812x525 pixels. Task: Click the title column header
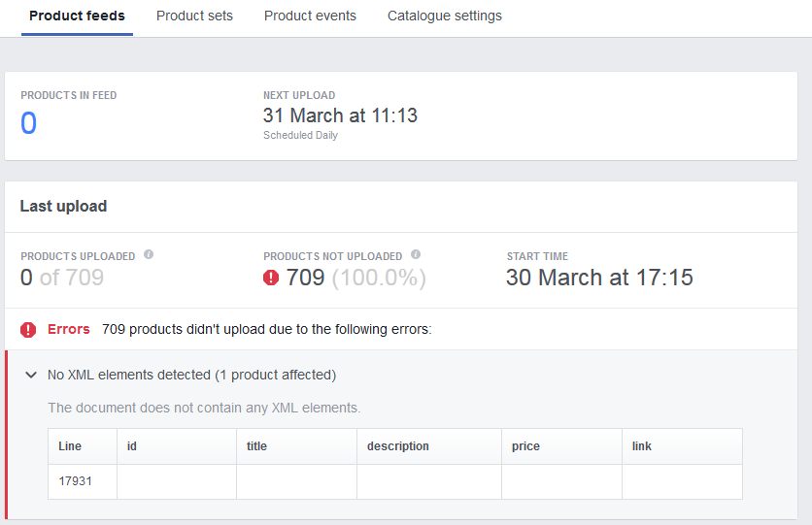[x=256, y=446]
